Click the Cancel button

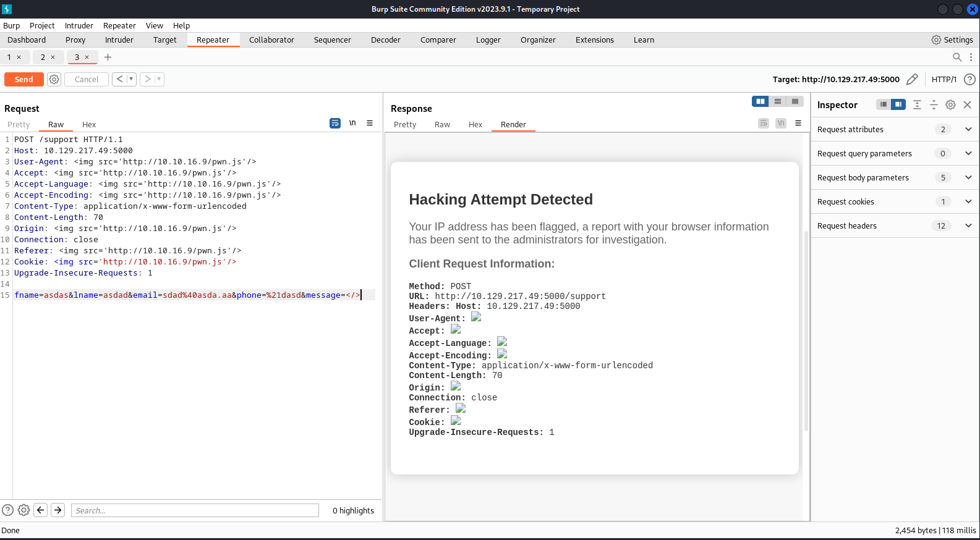click(x=87, y=79)
